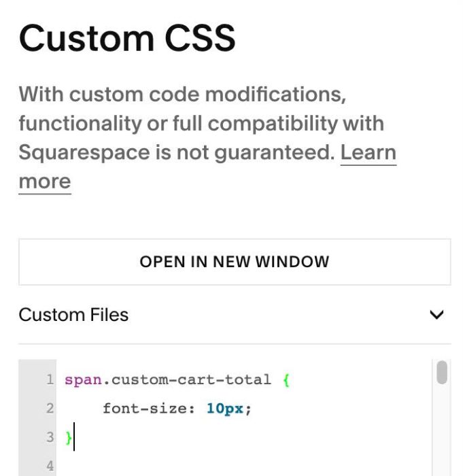Select line number 3 in the gutter
The width and height of the screenshot is (463, 476).
(50, 437)
